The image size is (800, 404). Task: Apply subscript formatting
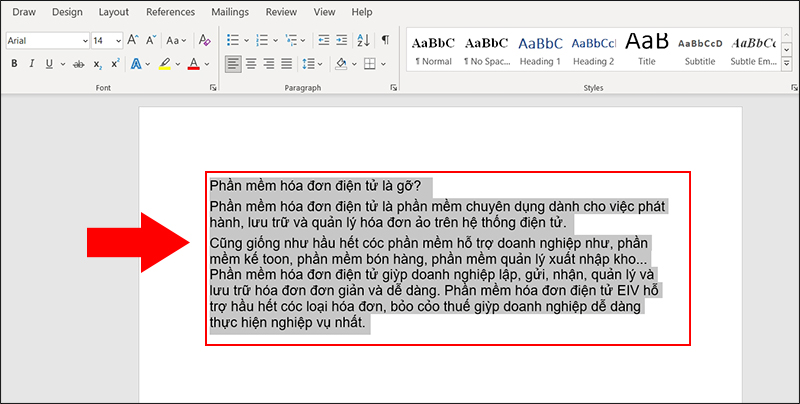pyautogui.click(x=98, y=64)
